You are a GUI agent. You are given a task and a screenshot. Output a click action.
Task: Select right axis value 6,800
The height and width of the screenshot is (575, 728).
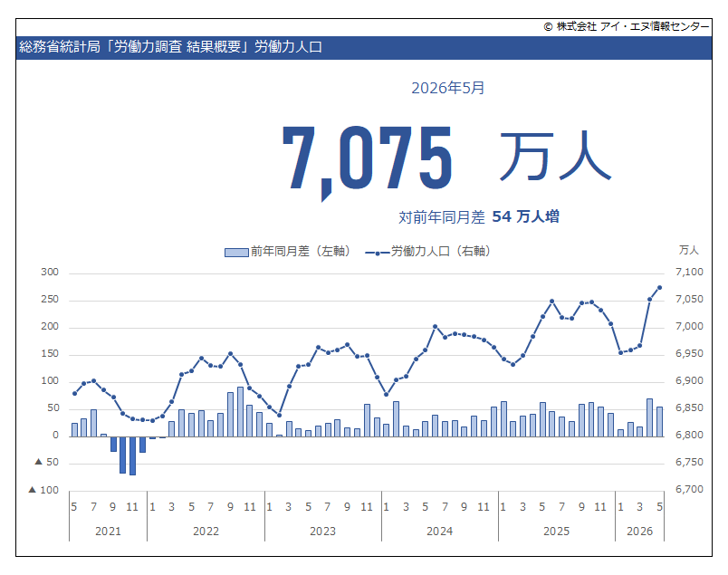[x=689, y=436]
